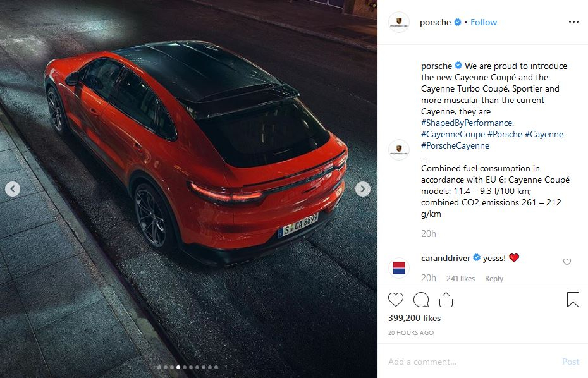Open the #CayenneCoupe hashtag
The image size is (588, 378).
tap(453, 134)
